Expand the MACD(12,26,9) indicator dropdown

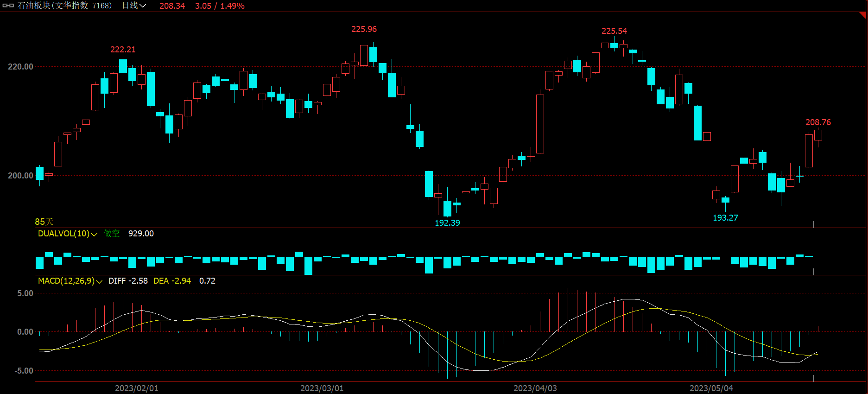99,281
